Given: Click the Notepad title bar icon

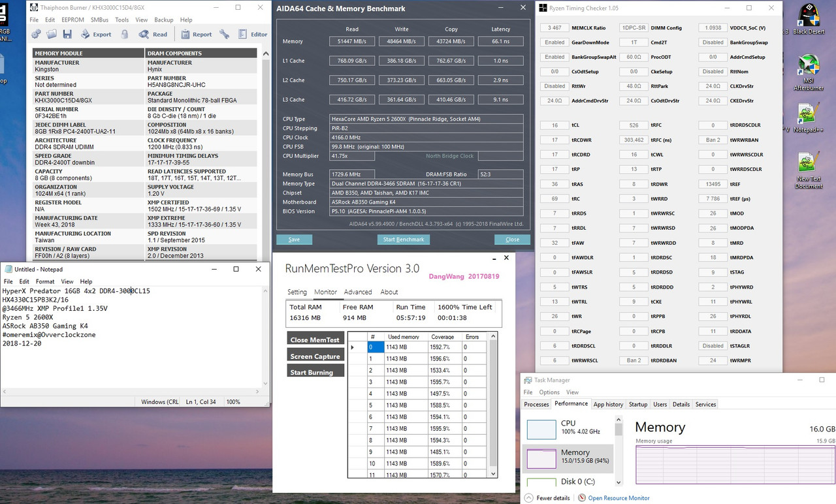Looking at the screenshot, I should pos(7,269).
